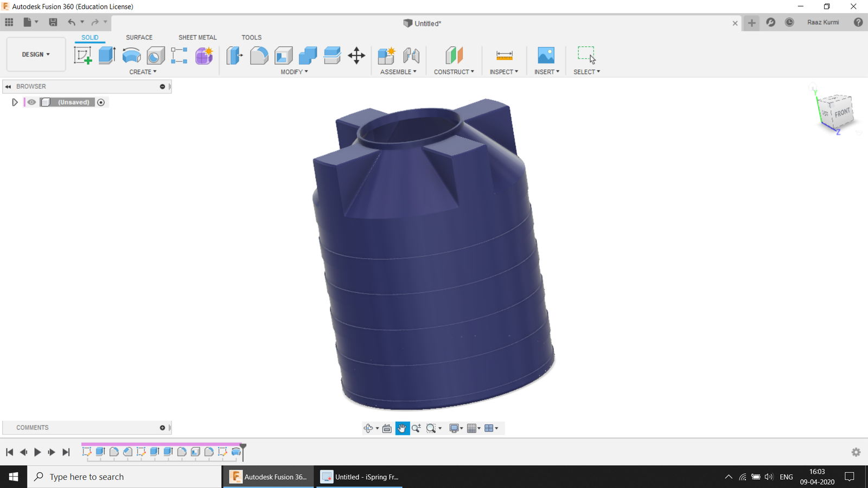This screenshot has height=488, width=868.
Task: Select the Move/Copy arrows tool
Action: [356, 55]
